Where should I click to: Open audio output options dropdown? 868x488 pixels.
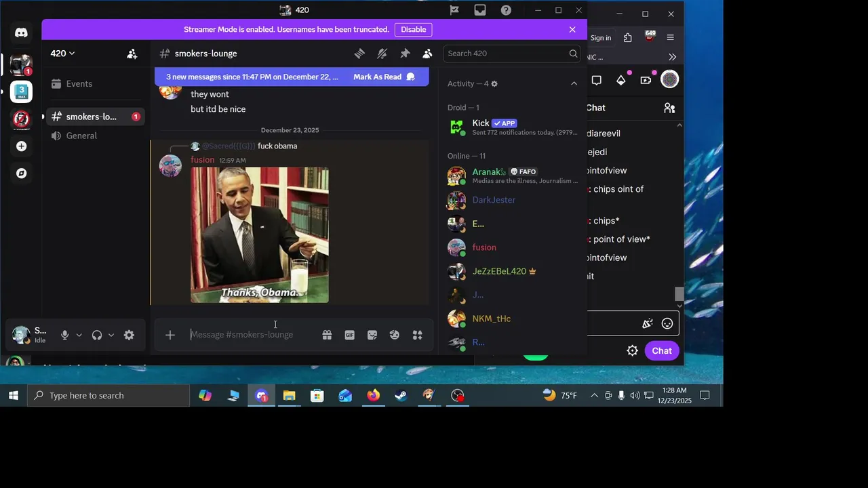(x=111, y=335)
